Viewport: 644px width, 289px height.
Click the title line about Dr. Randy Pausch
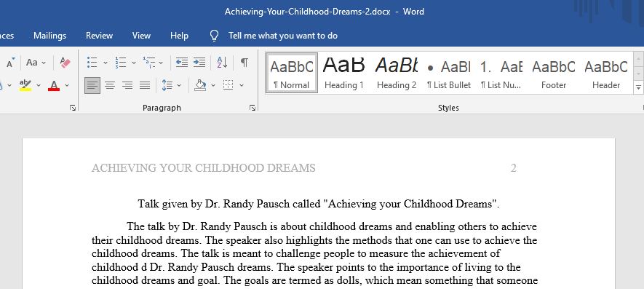click(319, 204)
